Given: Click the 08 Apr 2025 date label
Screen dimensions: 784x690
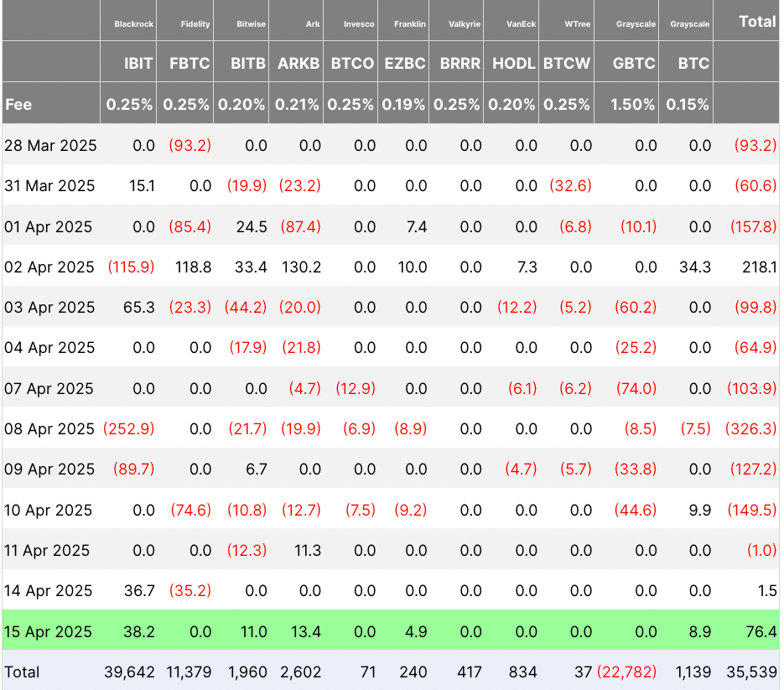Looking at the screenshot, I should point(49,428).
